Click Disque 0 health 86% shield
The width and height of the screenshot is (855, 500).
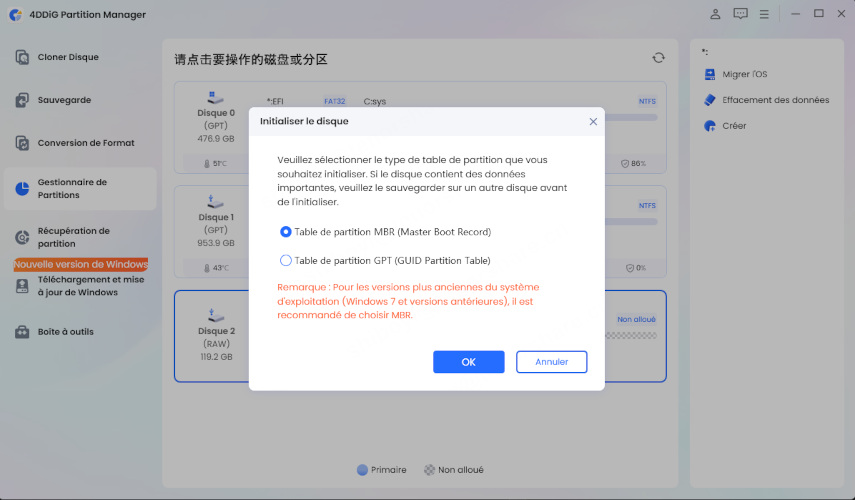[634, 164]
